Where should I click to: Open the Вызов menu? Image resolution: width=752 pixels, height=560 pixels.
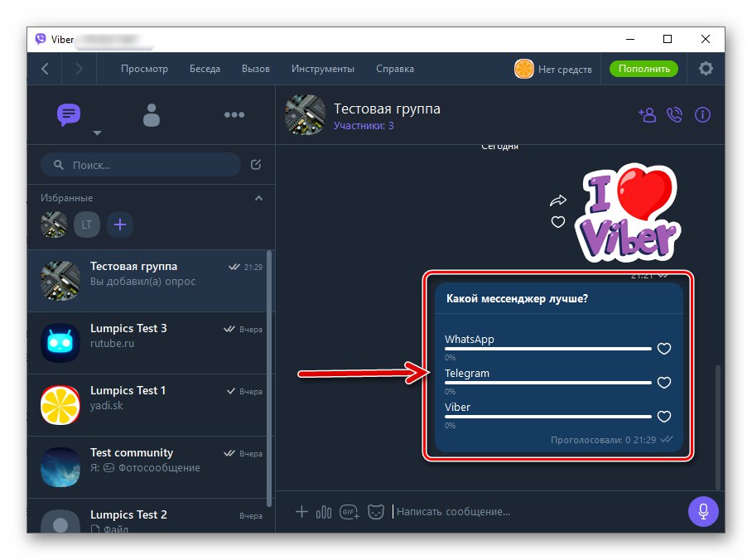(256, 69)
